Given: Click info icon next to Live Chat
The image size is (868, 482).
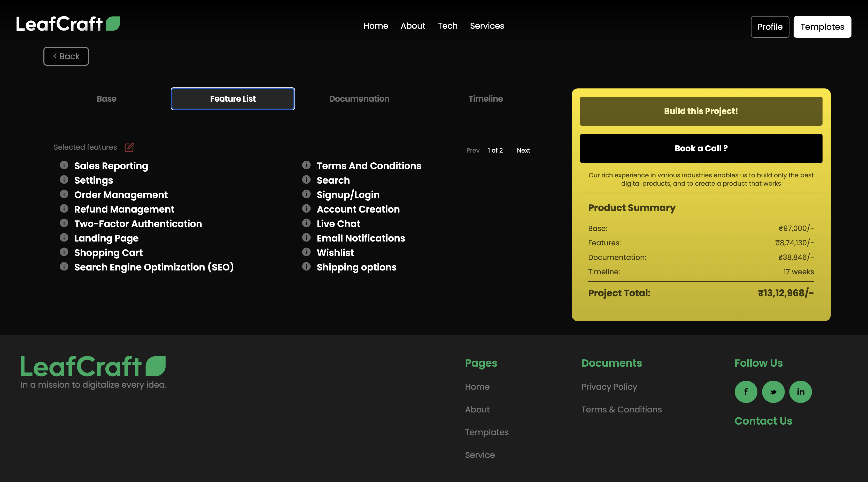Looking at the screenshot, I should (306, 223).
